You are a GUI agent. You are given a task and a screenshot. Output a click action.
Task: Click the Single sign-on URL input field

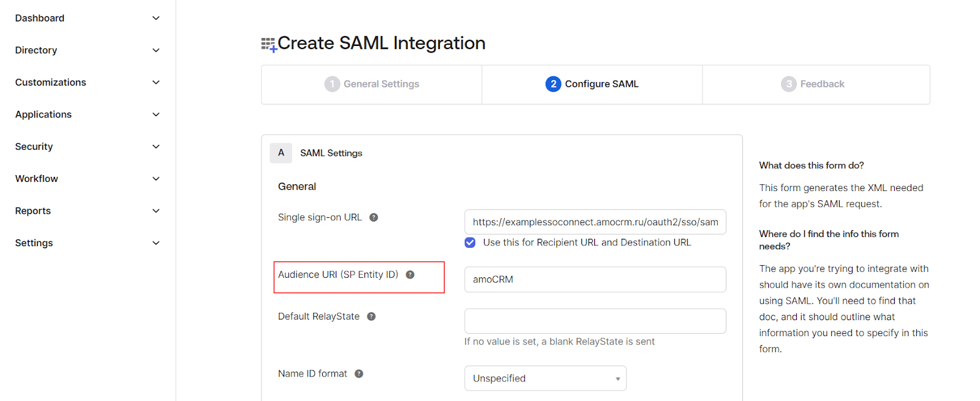click(x=595, y=222)
